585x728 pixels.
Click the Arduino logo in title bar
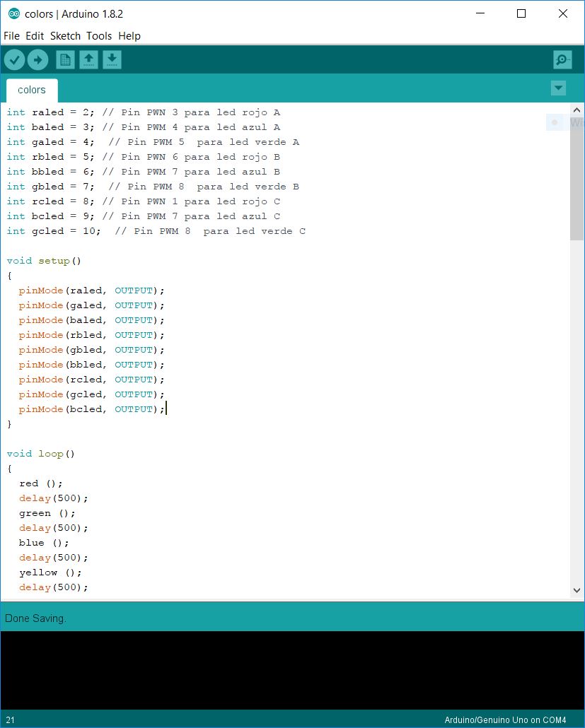(x=14, y=14)
